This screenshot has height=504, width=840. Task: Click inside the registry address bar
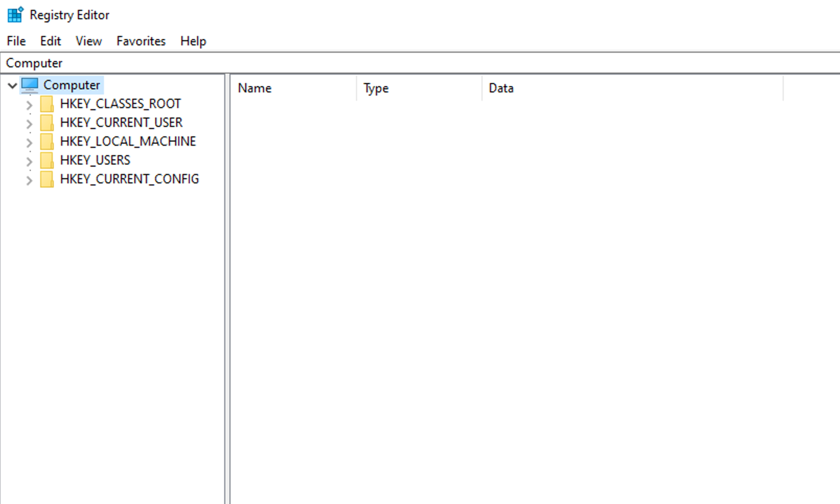[x=173, y=63]
